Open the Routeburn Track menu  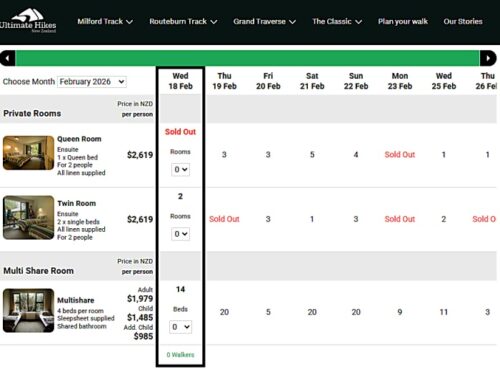[x=183, y=21]
